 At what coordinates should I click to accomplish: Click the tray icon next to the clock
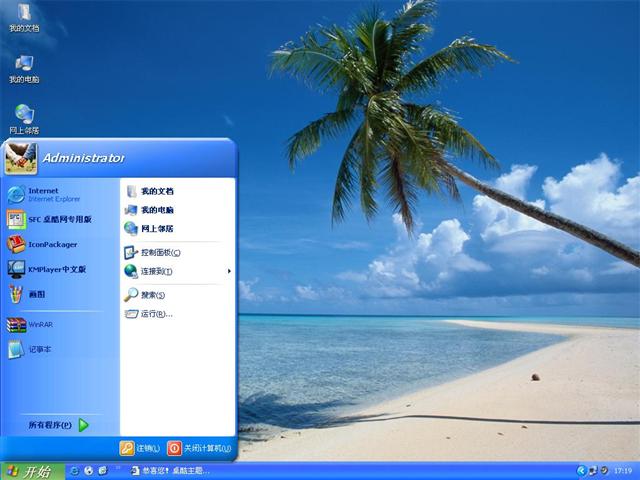(x=604, y=471)
